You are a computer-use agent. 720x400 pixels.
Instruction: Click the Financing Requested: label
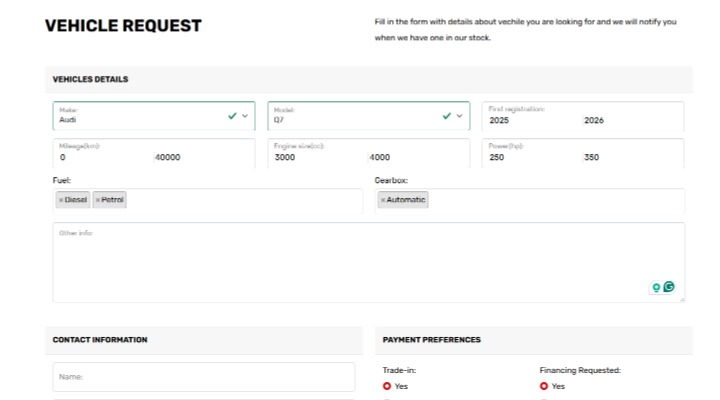580,370
